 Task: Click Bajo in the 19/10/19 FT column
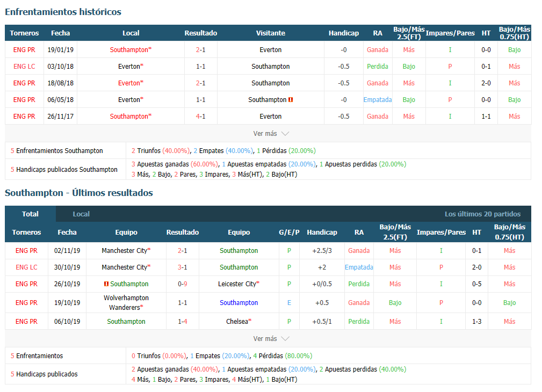click(x=395, y=302)
